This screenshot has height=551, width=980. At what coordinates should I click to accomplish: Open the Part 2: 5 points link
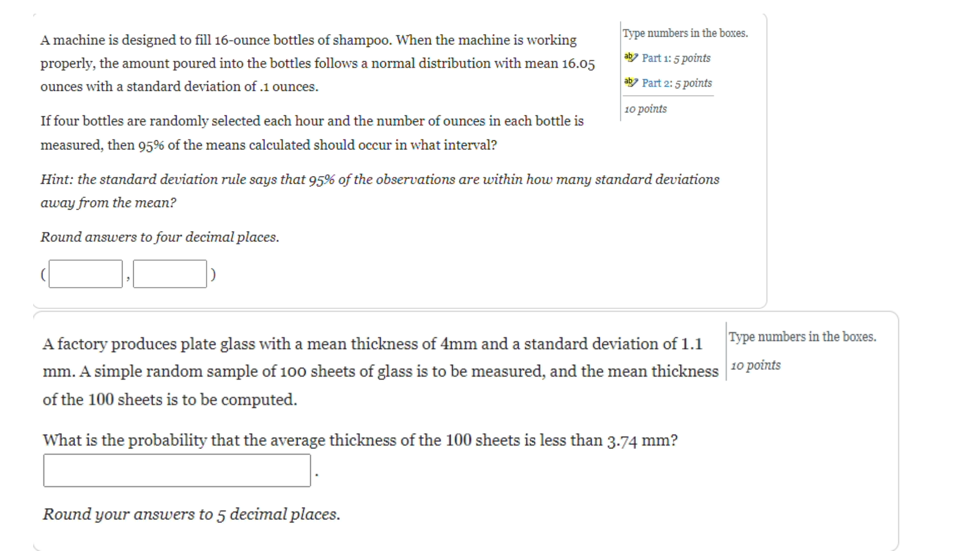(677, 83)
